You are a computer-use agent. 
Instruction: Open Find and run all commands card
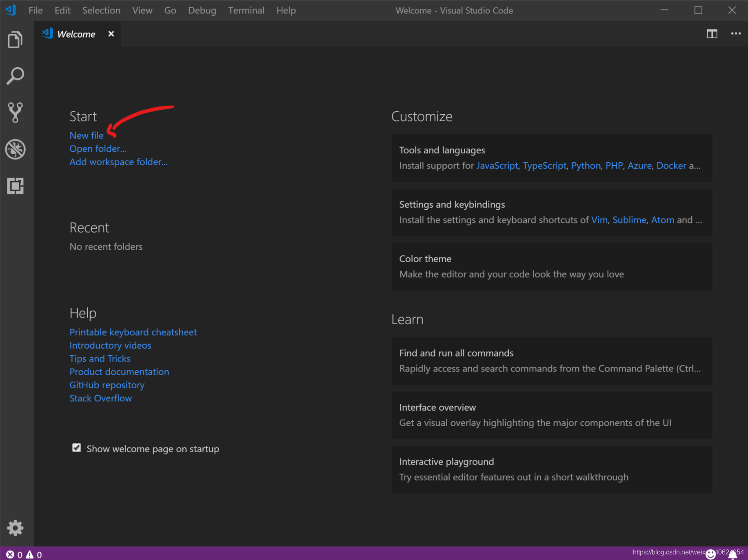pos(552,361)
